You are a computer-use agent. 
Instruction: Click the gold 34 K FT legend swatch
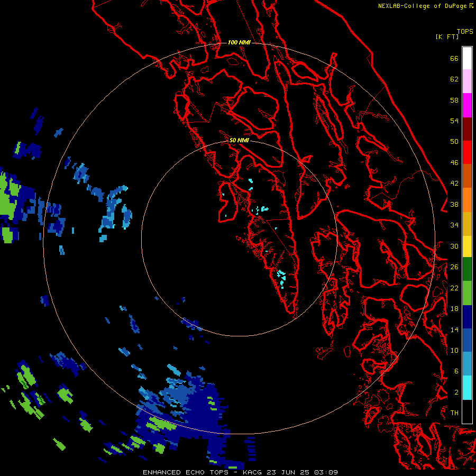pyautogui.click(x=467, y=224)
